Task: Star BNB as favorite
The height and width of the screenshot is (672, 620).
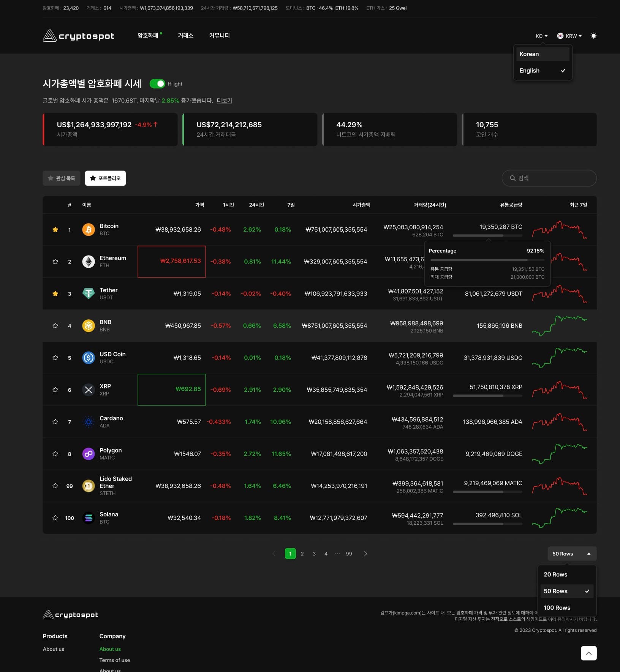Action: tap(55, 325)
